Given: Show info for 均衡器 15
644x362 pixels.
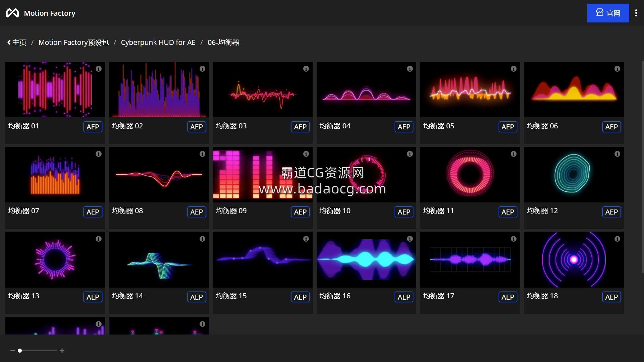Looking at the screenshot, I should click(x=306, y=239).
